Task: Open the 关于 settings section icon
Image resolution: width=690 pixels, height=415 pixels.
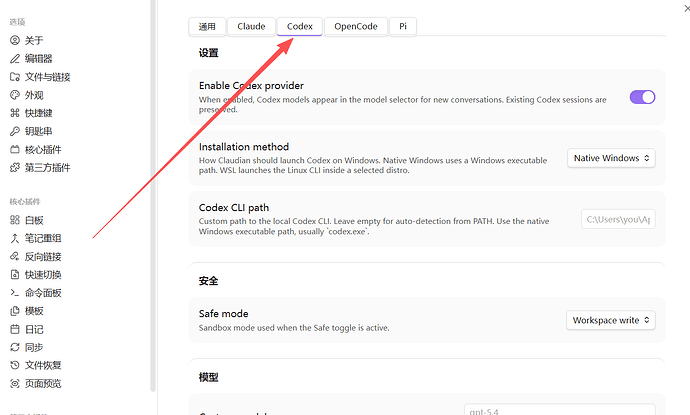Action: 15,40
